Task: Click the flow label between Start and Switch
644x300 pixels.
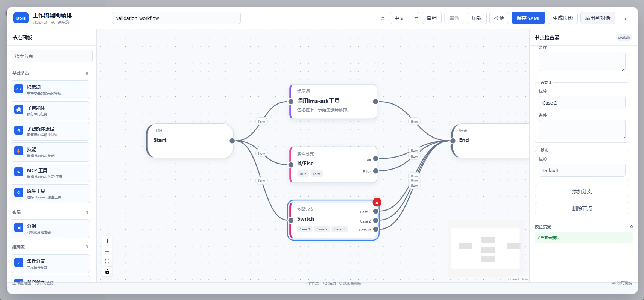Action: [x=261, y=180]
